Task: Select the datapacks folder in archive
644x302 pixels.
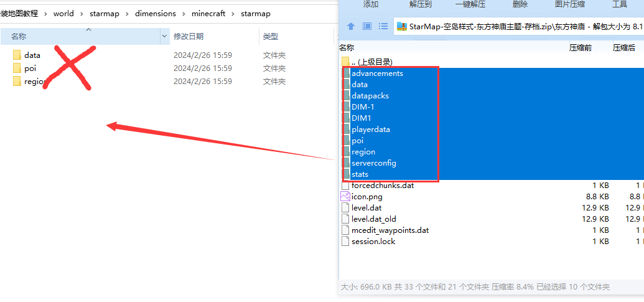Action: coord(370,96)
